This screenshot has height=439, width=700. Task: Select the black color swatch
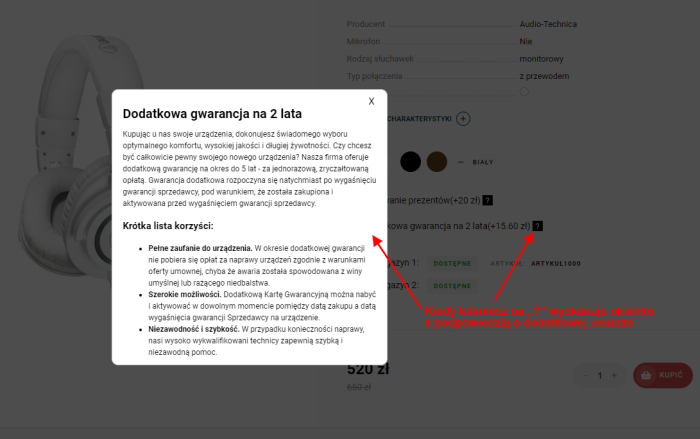[411, 161]
